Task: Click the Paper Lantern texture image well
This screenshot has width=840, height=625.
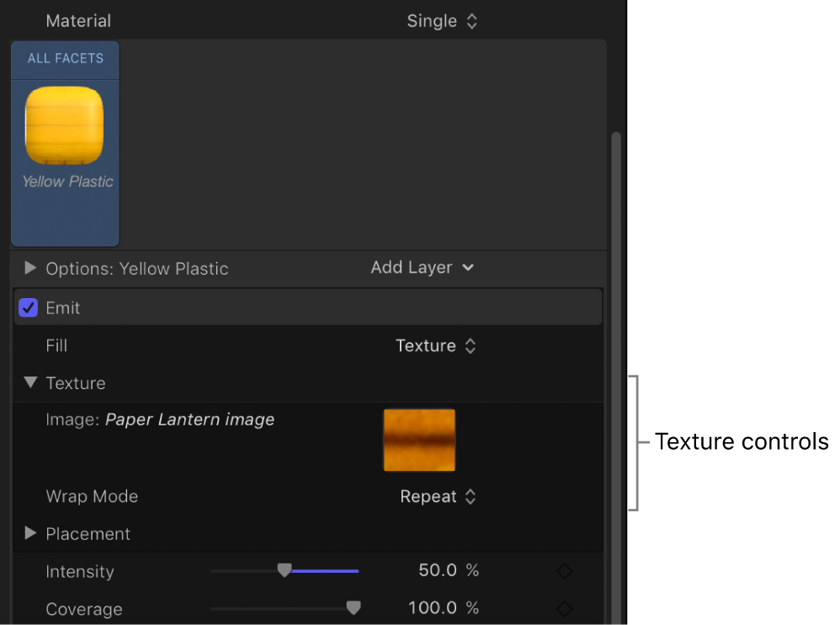Action: [418, 440]
